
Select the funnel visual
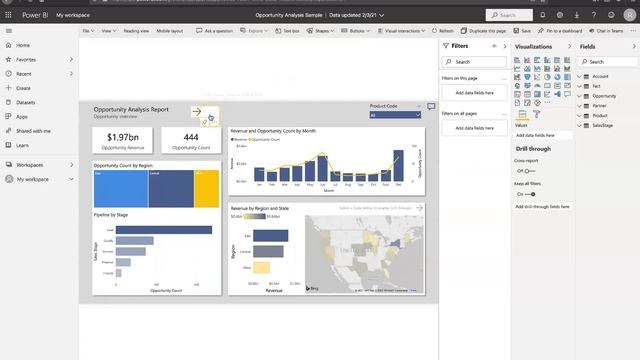[x=527, y=77]
